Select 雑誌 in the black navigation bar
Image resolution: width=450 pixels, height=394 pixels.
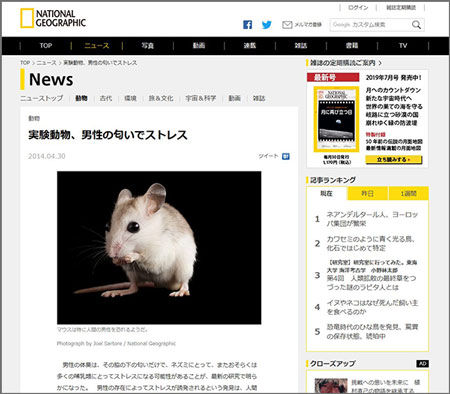pos(301,46)
